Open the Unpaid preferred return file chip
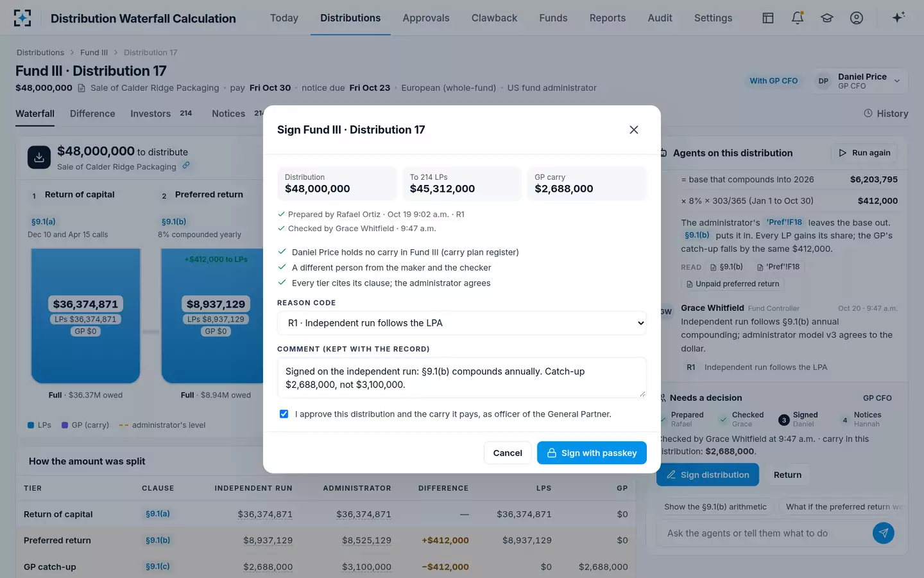924x578 pixels. [x=732, y=284]
